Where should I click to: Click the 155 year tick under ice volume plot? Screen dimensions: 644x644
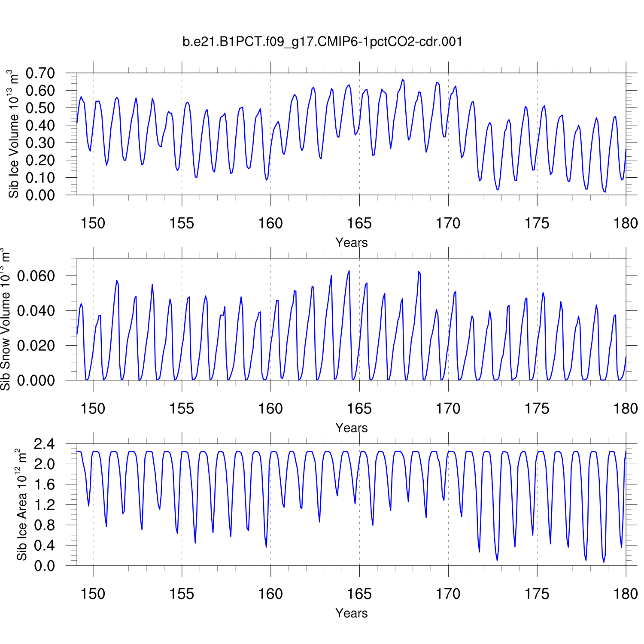[182, 223]
